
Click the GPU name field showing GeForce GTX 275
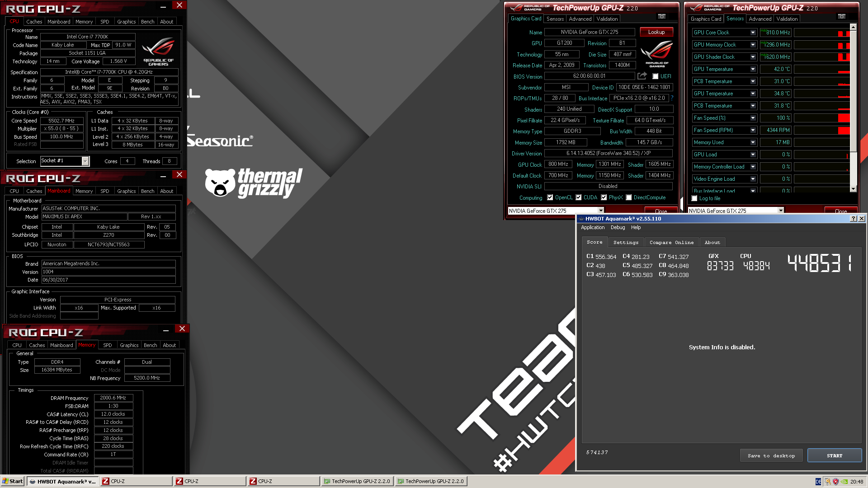pyautogui.click(x=590, y=32)
